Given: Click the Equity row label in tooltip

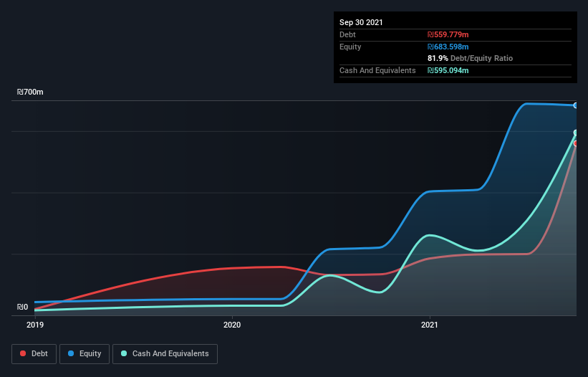Looking at the screenshot, I should pyautogui.click(x=350, y=47).
